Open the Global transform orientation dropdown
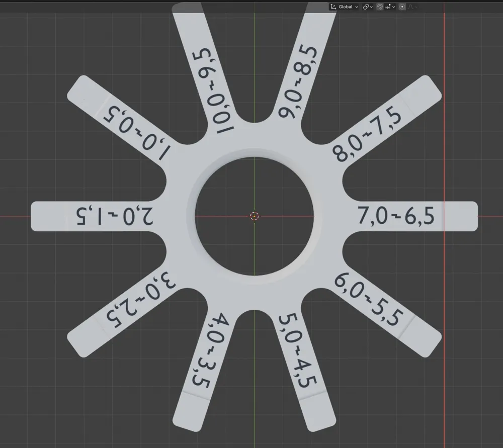The height and width of the screenshot is (448, 503). (x=344, y=7)
